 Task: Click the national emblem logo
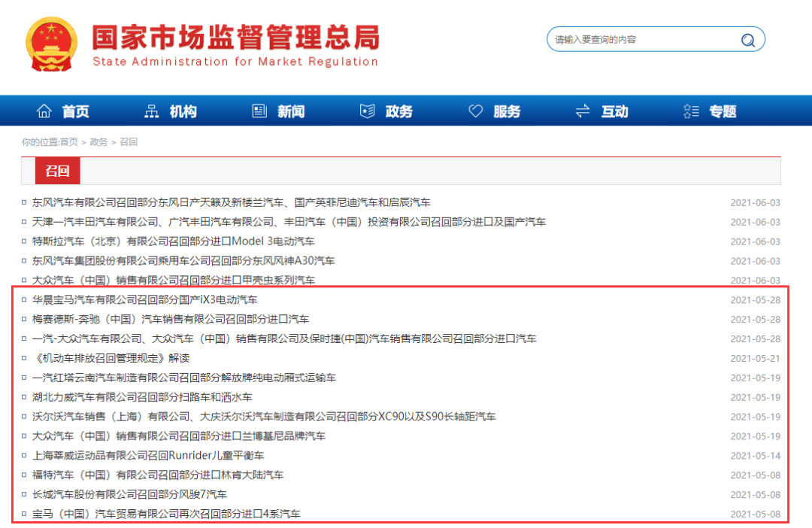click(x=51, y=44)
